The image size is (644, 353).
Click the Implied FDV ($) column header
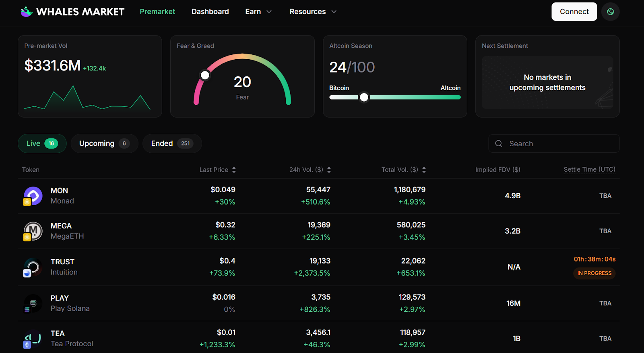point(497,170)
